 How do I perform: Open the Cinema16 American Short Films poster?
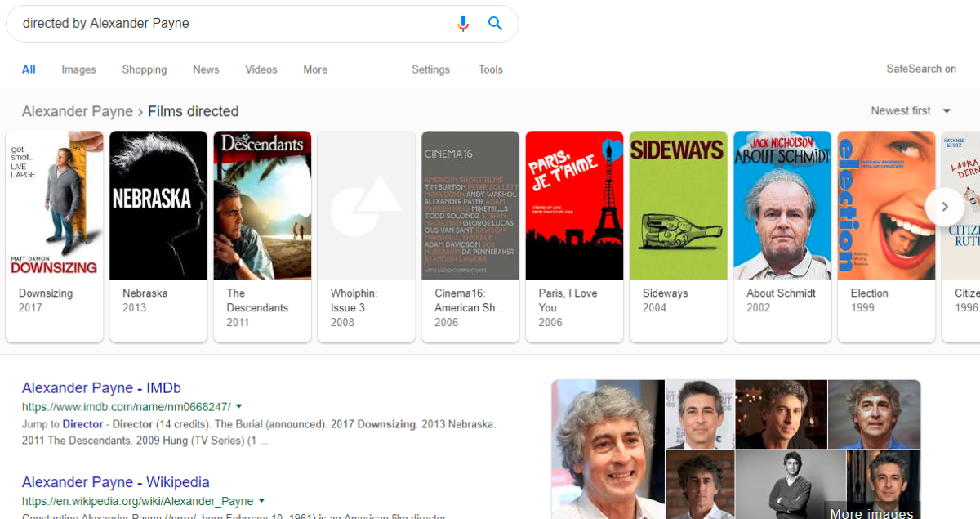tap(470, 205)
